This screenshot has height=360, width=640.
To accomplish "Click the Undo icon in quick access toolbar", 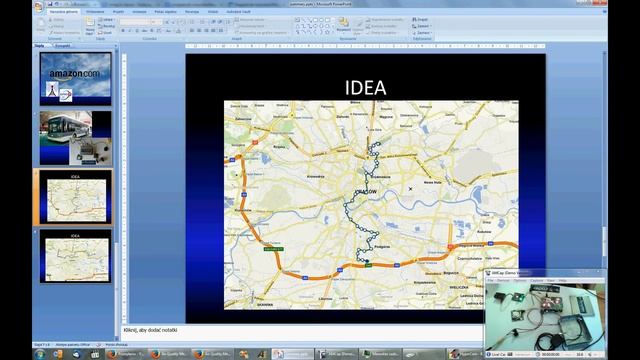I will pyautogui.click(x=57, y=4).
